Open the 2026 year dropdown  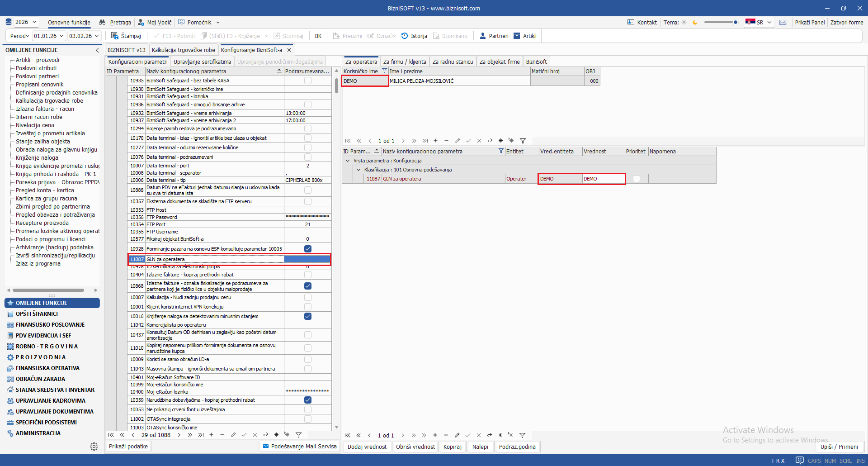point(27,22)
